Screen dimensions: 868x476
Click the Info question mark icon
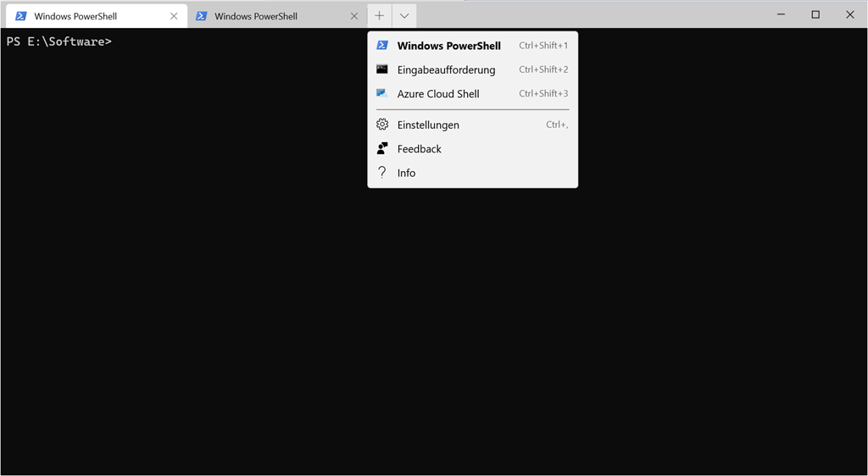[382, 173]
